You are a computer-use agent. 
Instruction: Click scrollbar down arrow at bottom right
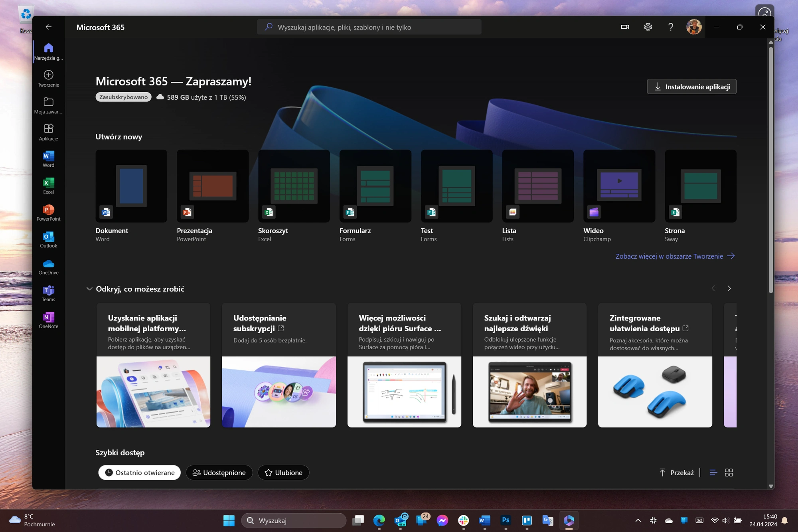pos(771,486)
